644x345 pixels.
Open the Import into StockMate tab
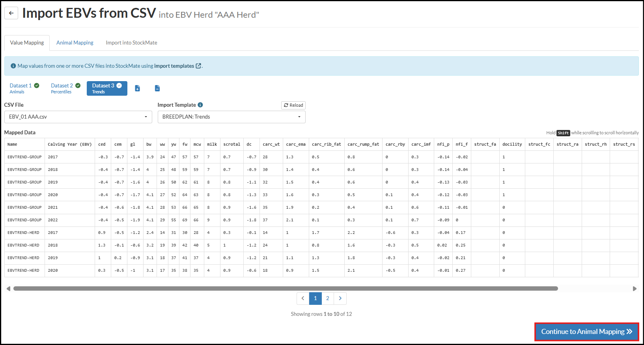pos(131,43)
